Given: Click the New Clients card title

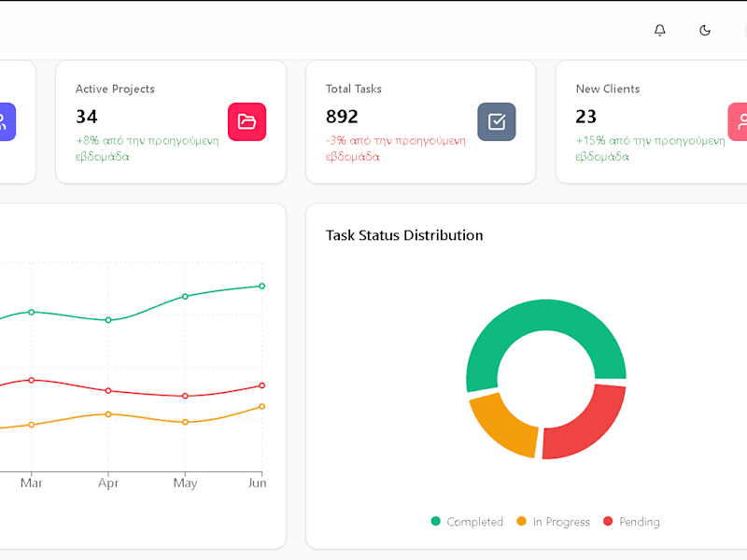Looking at the screenshot, I should click(x=608, y=89).
